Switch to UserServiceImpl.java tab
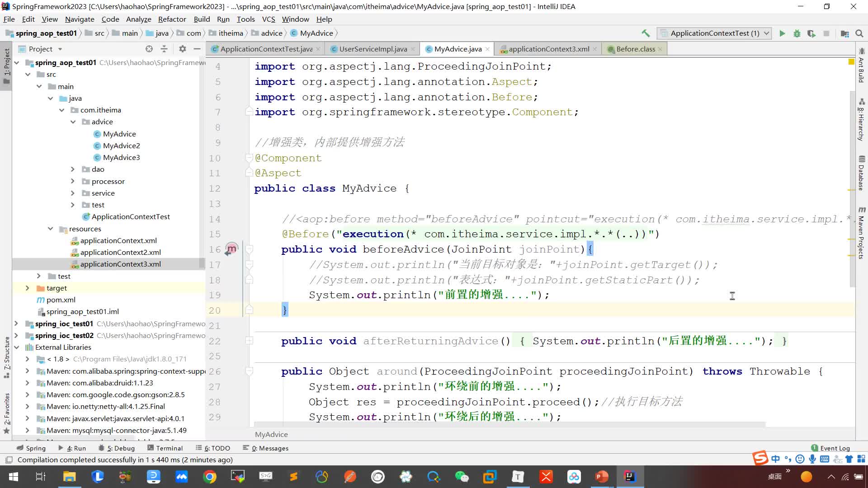The image size is (868, 488). (x=373, y=49)
